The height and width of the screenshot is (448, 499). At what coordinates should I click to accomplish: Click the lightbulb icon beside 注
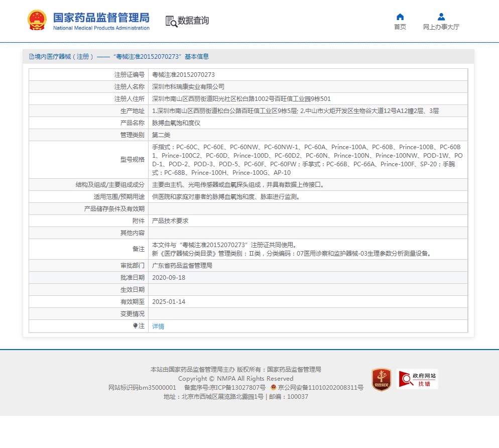pyautogui.click(x=135, y=326)
